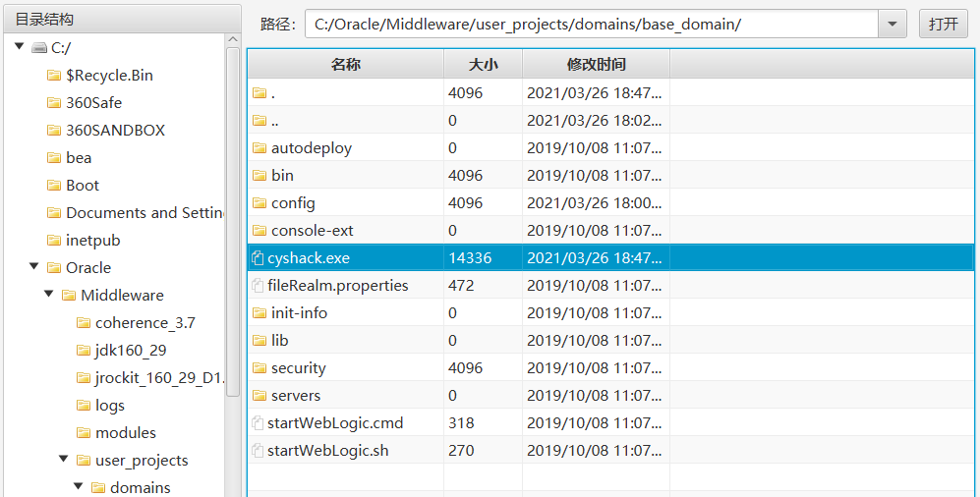Sort by 修改时间 column header
Screen dimensions: 980x497
pos(596,64)
